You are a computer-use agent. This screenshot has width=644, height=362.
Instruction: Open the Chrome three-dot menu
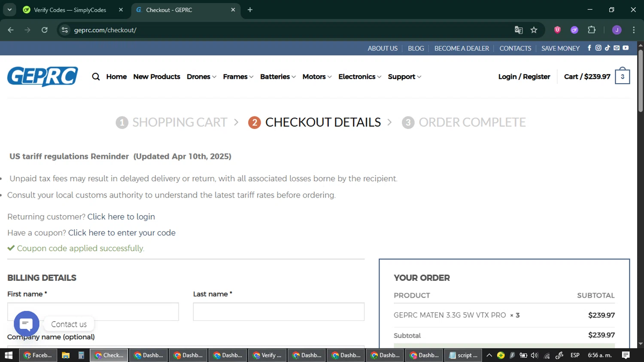(x=634, y=30)
